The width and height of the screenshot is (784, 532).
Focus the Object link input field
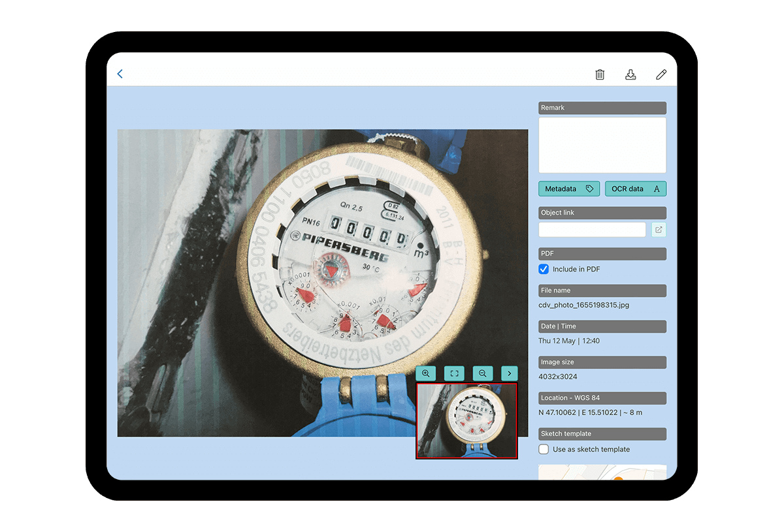[x=592, y=230]
